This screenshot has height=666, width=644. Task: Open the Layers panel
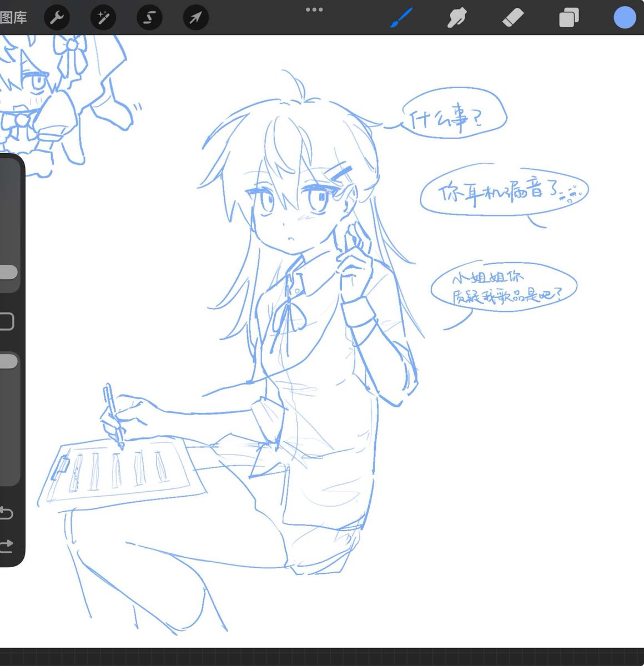[569, 18]
